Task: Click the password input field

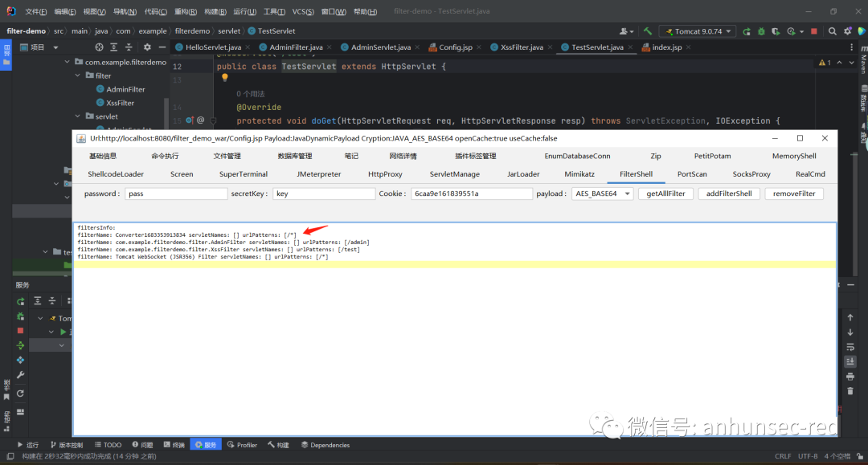Action: (x=176, y=194)
